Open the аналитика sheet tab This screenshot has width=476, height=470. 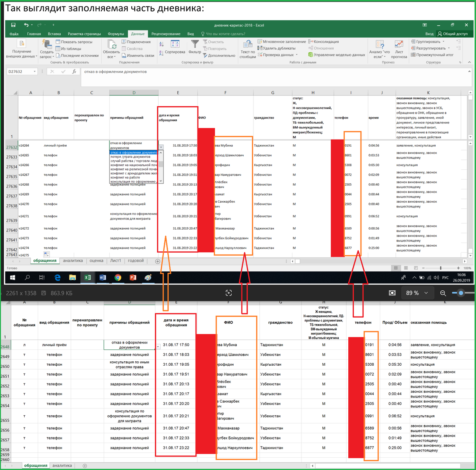click(73, 261)
